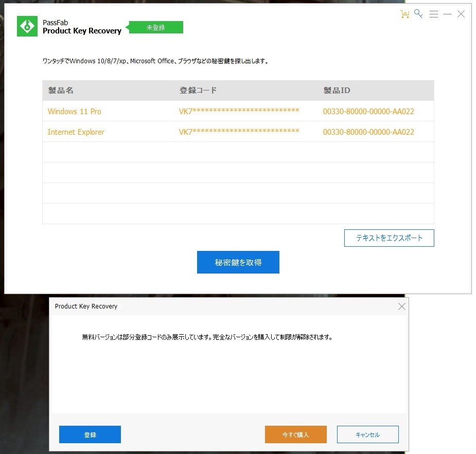This screenshot has height=454, width=476.
Task: Open the hamburger menu icon
Action: tap(434, 14)
